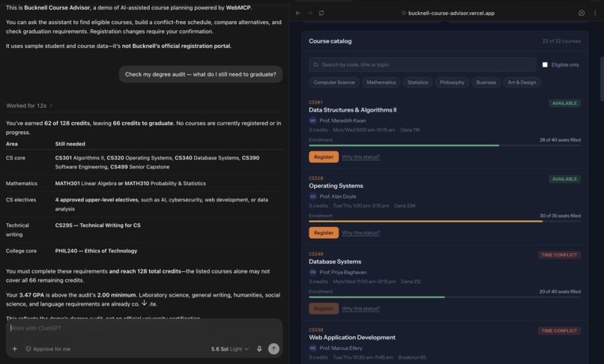Click the scroll-down arrow in chat

pos(144,303)
